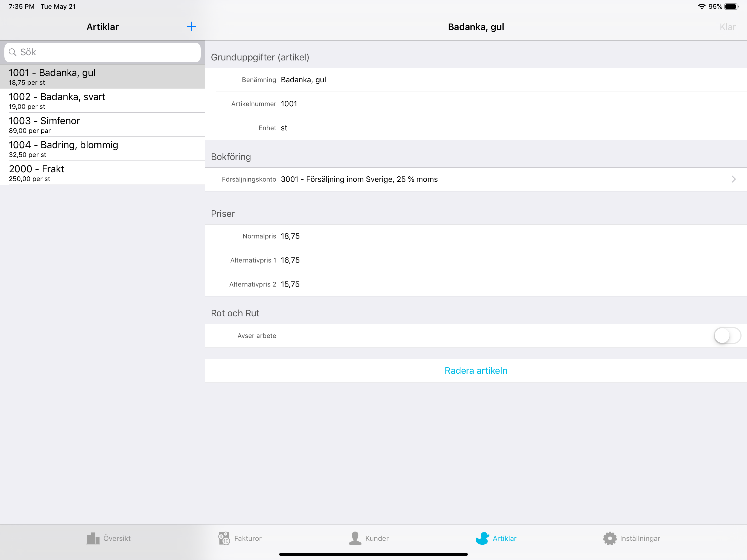Click the Artiklar tab label
This screenshot has height=560, width=747.
click(x=504, y=538)
